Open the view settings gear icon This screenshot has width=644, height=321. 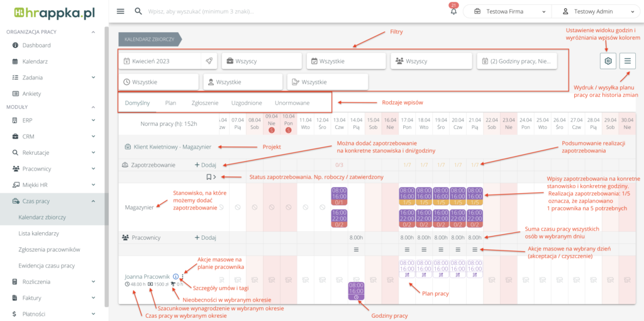click(x=608, y=60)
